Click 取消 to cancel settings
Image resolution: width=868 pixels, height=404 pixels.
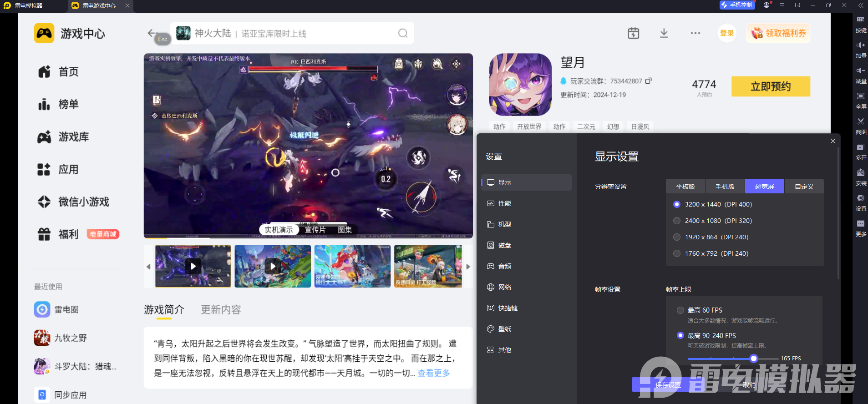749,385
